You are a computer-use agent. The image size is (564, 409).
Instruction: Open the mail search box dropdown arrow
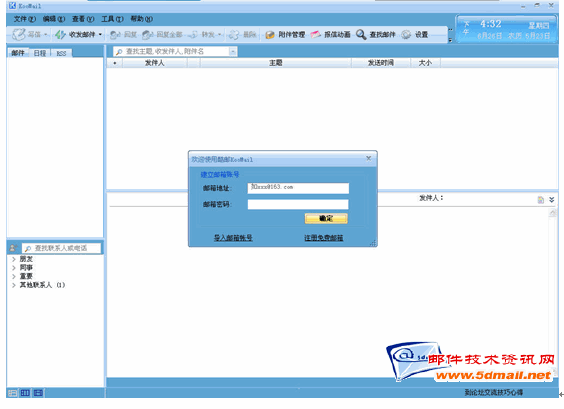point(233,52)
